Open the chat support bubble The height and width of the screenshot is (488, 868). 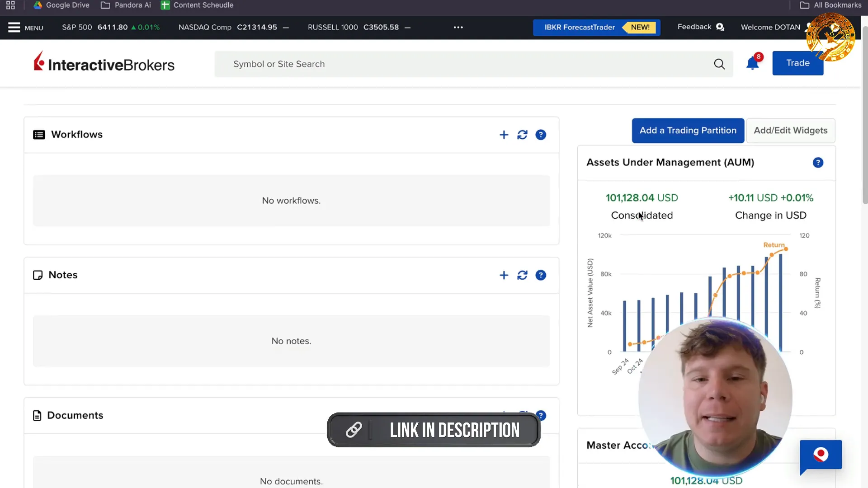(821, 456)
